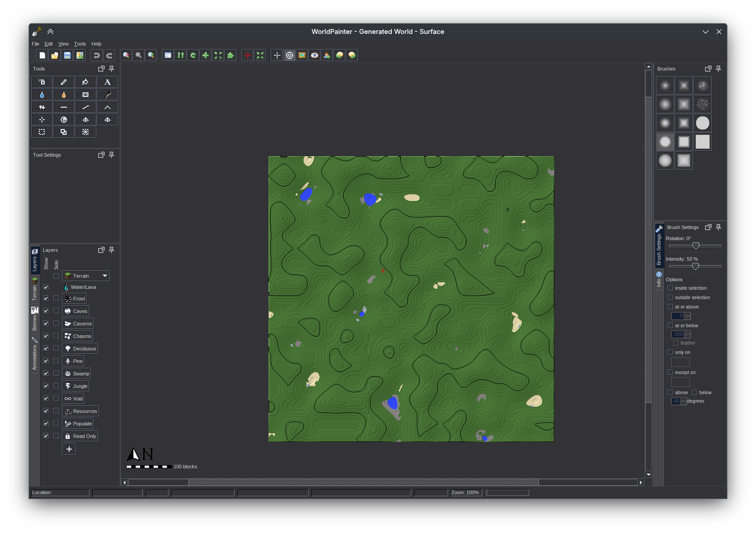
Task: Select the Text tool (letter A)
Action: (107, 82)
